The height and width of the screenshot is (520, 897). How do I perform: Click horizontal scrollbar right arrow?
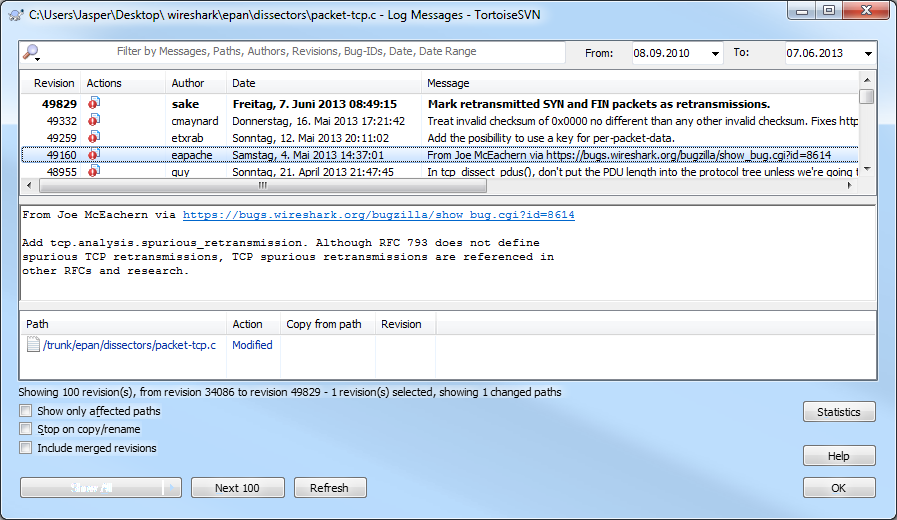click(x=850, y=185)
